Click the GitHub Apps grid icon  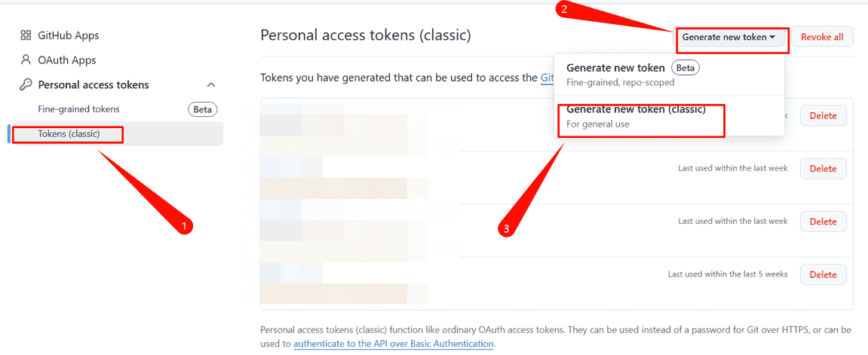(x=26, y=35)
